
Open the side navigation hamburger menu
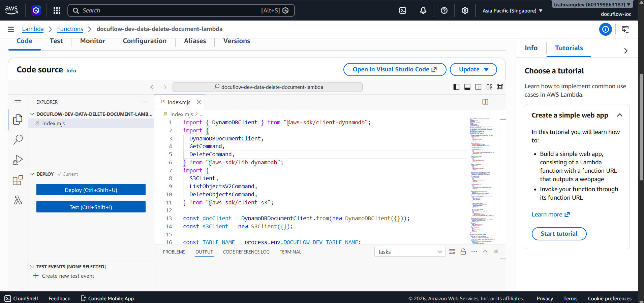(x=11, y=29)
